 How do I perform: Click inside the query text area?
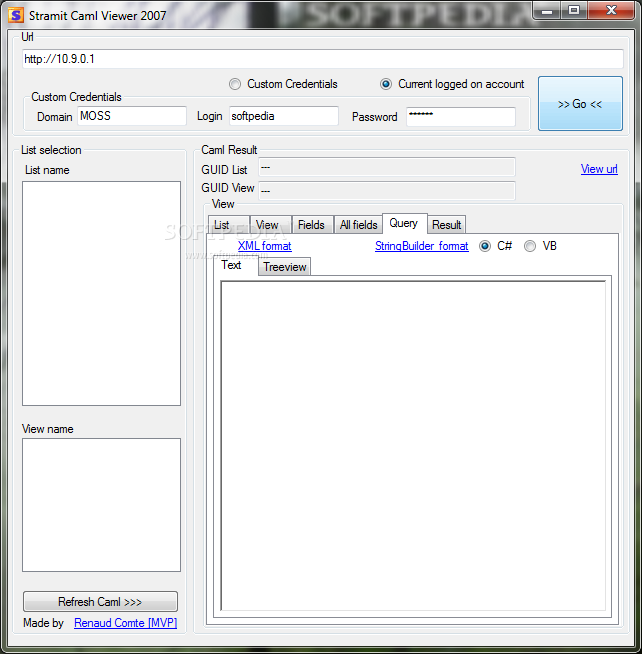click(x=413, y=446)
